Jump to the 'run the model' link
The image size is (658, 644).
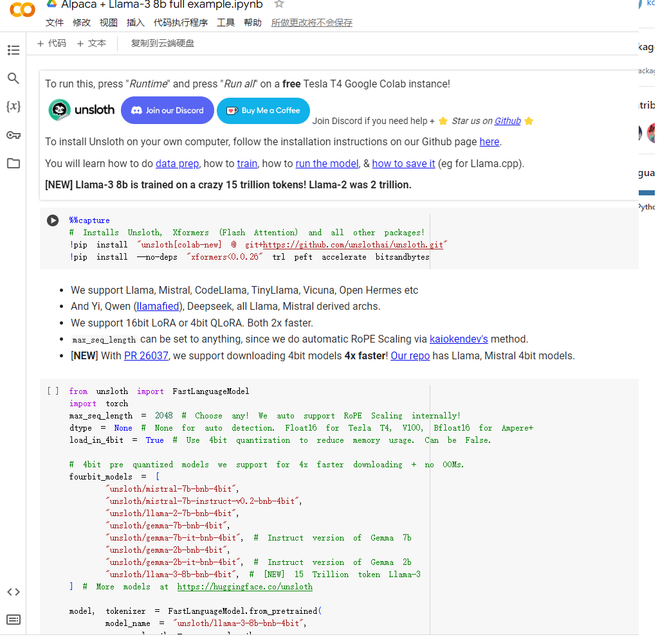(x=327, y=163)
